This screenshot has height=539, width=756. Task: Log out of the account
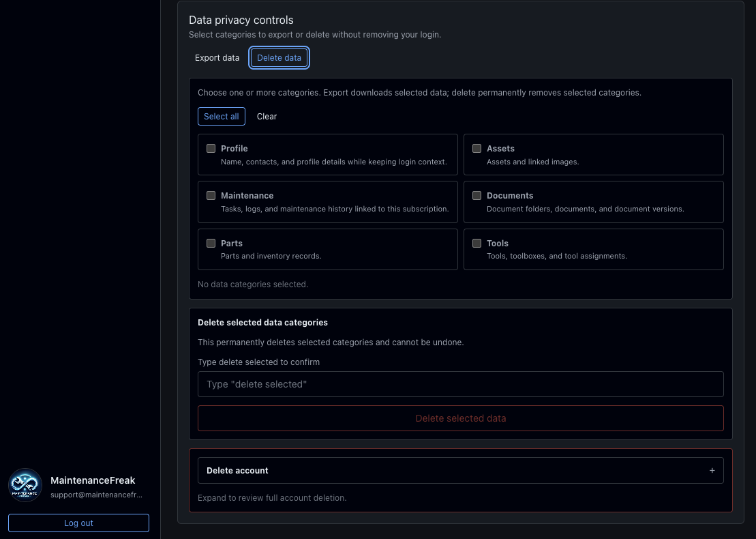(78, 523)
